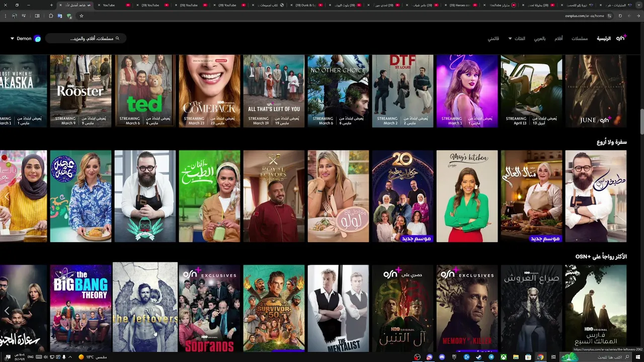The image size is (644, 362).
Task: Click the 18°C weather widget
Action: point(93,357)
